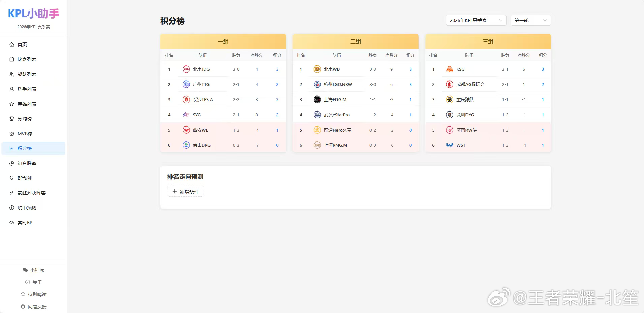The image size is (644, 313).
Task: Click the calendar icon beside 比赛列表
Action: (12, 59)
